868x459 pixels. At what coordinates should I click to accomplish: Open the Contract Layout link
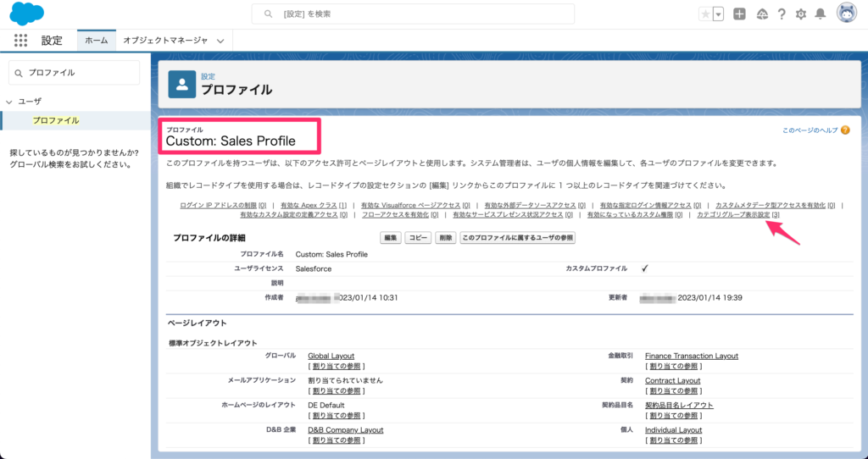click(x=672, y=380)
